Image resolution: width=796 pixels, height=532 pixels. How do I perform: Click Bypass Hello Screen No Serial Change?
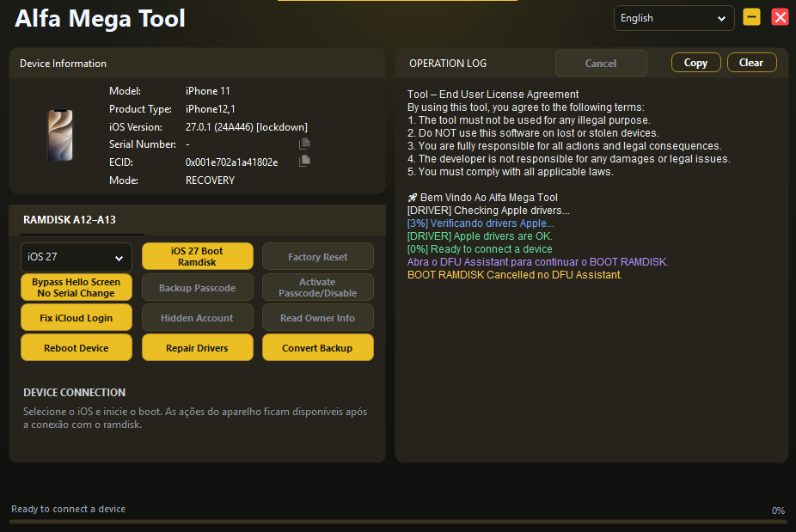(x=77, y=287)
